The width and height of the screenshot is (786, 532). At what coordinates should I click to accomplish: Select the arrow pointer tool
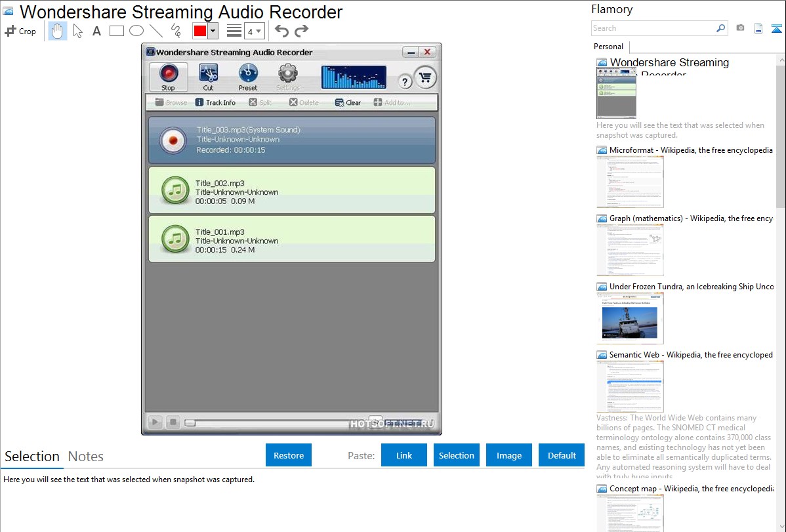pyautogui.click(x=77, y=31)
